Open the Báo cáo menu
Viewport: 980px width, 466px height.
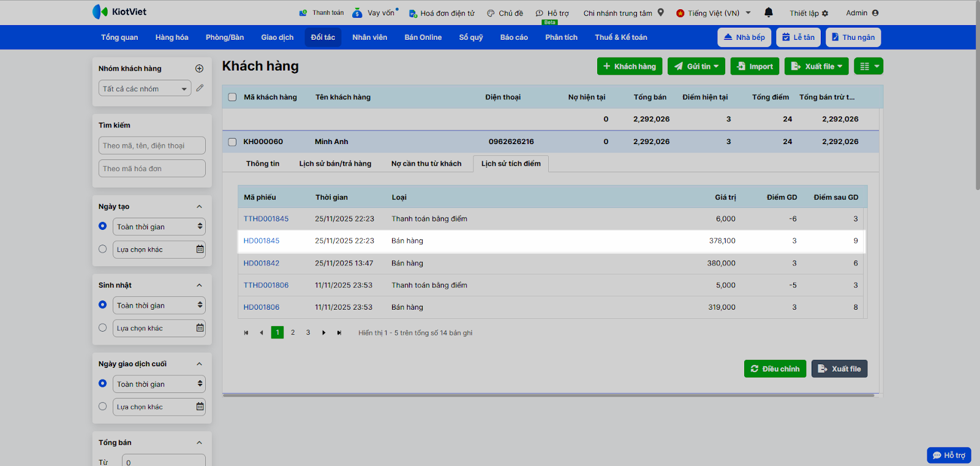(513, 37)
